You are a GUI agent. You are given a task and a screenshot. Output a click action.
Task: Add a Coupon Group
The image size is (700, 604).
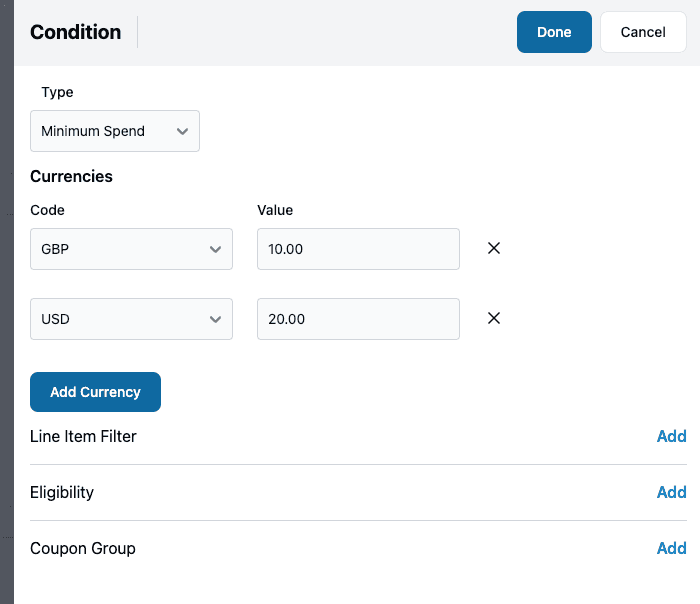(x=671, y=548)
